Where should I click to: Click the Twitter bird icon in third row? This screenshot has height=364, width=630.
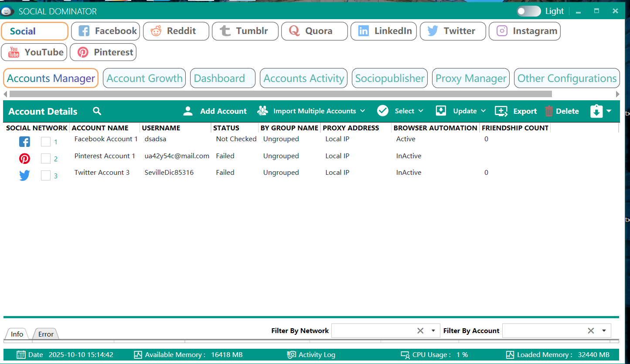(x=24, y=176)
